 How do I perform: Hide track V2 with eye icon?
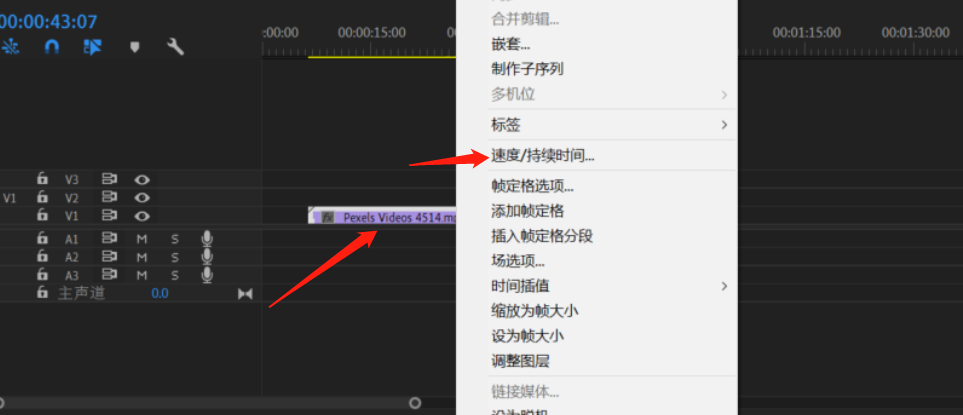pos(142,198)
